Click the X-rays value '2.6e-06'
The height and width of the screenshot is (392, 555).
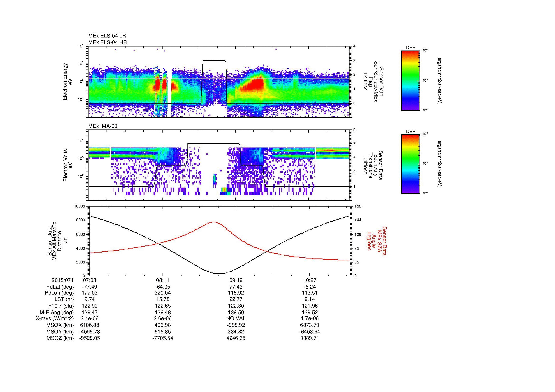[163, 319]
